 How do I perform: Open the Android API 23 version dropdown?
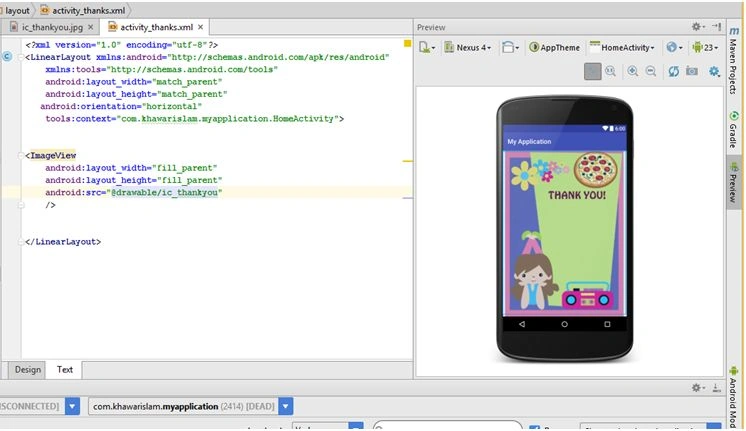(705, 47)
